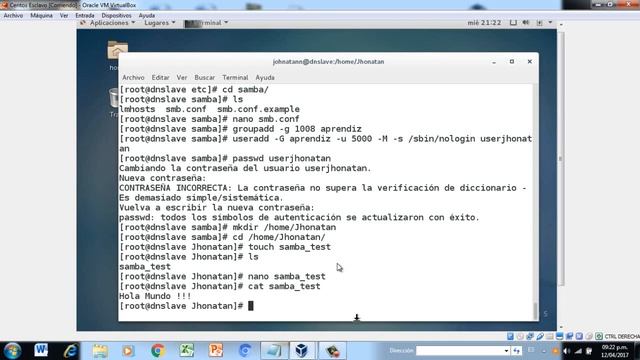This screenshot has width=640, height=360.
Task: Open the VirtualBox display settings indicator
Action: coord(560,336)
